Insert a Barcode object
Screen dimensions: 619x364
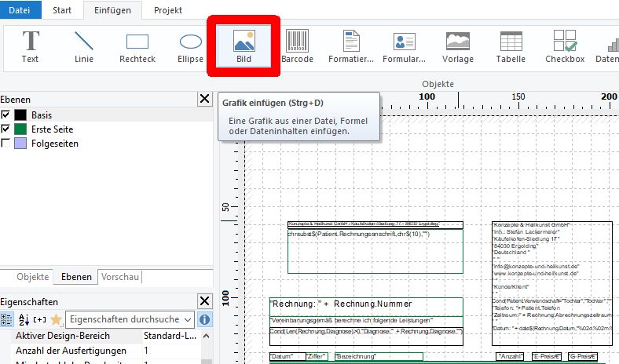click(x=297, y=45)
